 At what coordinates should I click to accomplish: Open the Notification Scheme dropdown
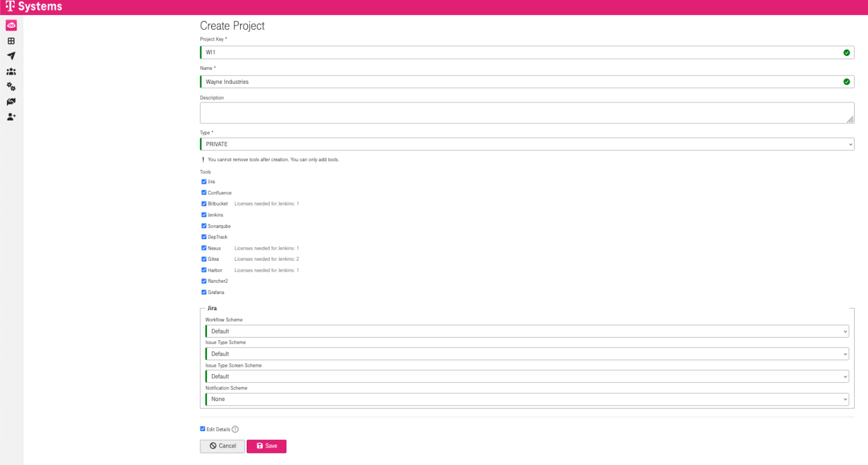(527, 399)
